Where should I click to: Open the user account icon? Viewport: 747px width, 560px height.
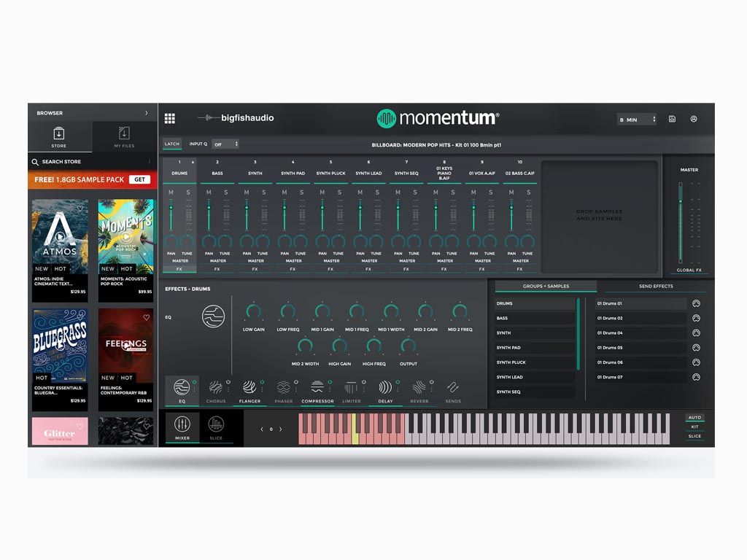(x=694, y=119)
